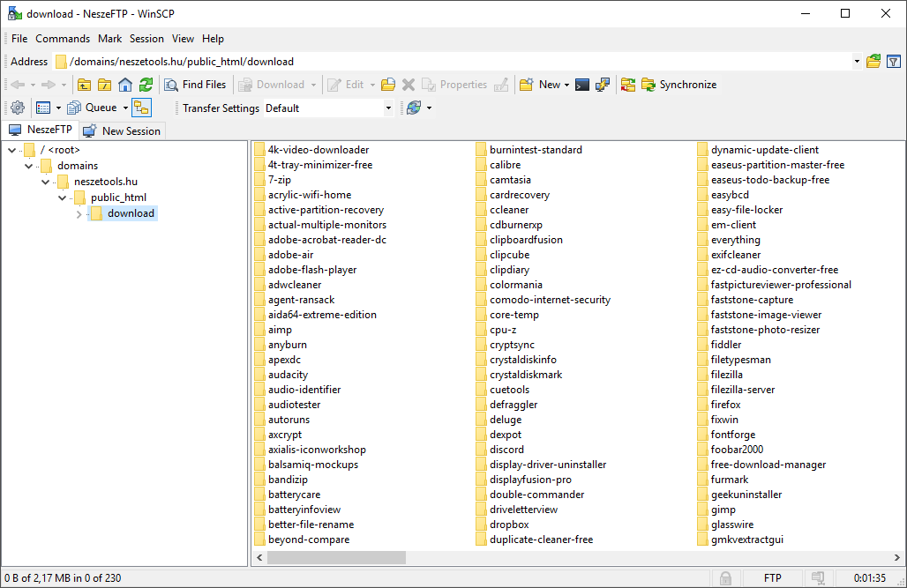Click the Properties button
Screen dimensions: 907x588
454,85
